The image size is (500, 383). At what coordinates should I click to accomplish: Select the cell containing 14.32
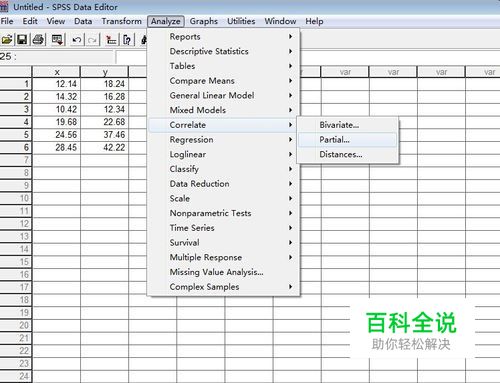[56, 97]
